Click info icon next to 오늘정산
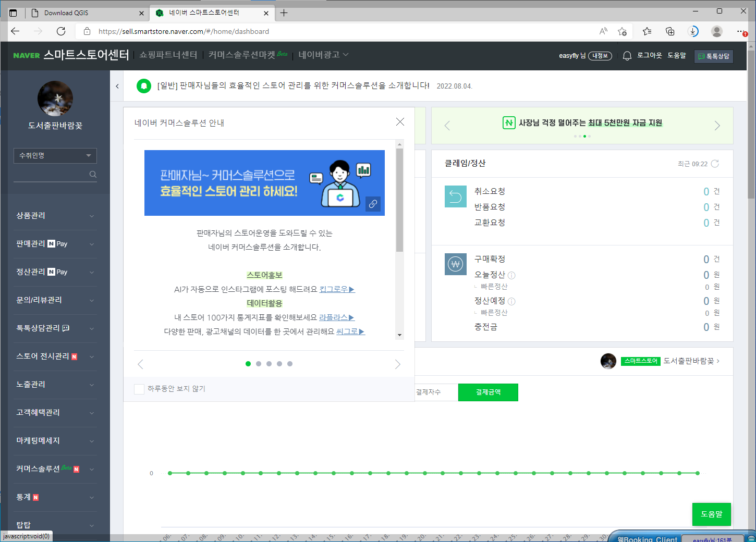The height and width of the screenshot is (542, 756). [x=511, y=275]
